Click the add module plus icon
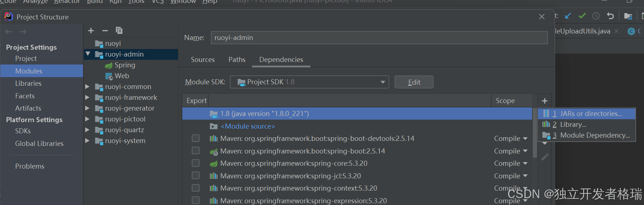Viewport: 644px width, 205px height. pyautogui.click(x=91, y=31)
